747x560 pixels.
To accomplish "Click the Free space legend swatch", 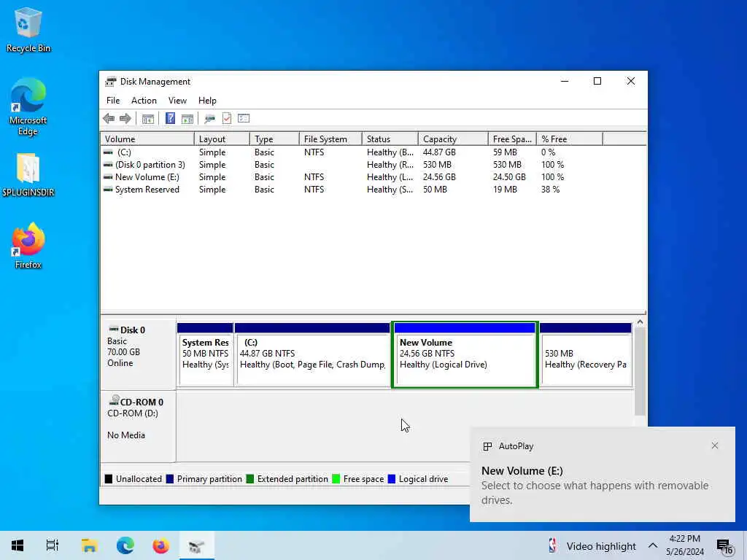I will tap(336, 479).
